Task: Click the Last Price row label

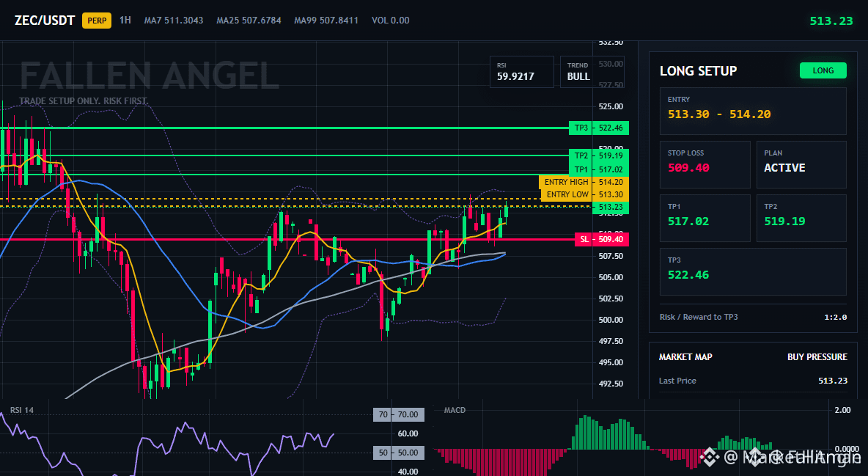Action: click(x=677, y=381)
